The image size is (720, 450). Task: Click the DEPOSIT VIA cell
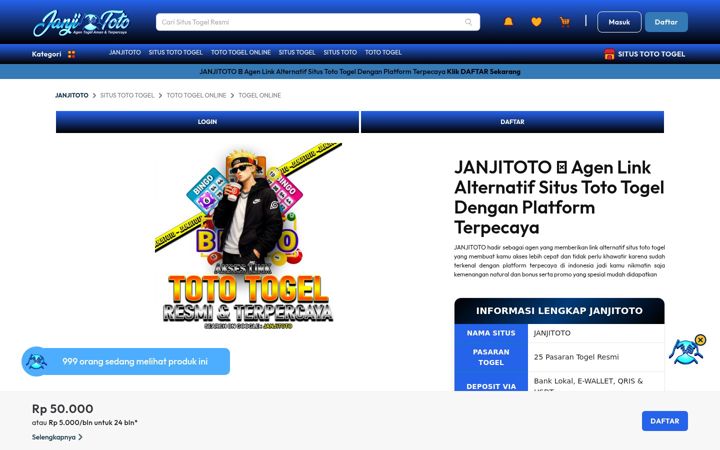point(491,382)
